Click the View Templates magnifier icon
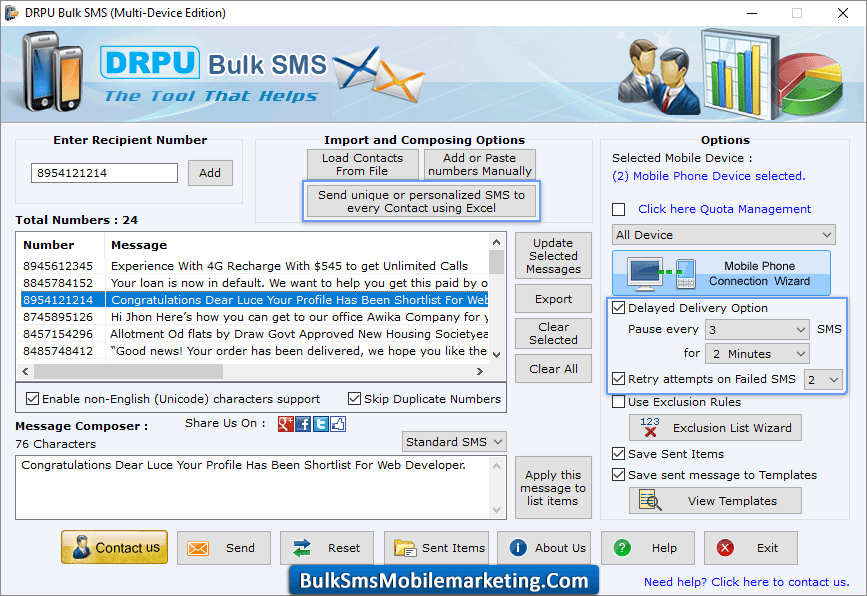Viewport: 867px width, 596px height. [650, 500]
